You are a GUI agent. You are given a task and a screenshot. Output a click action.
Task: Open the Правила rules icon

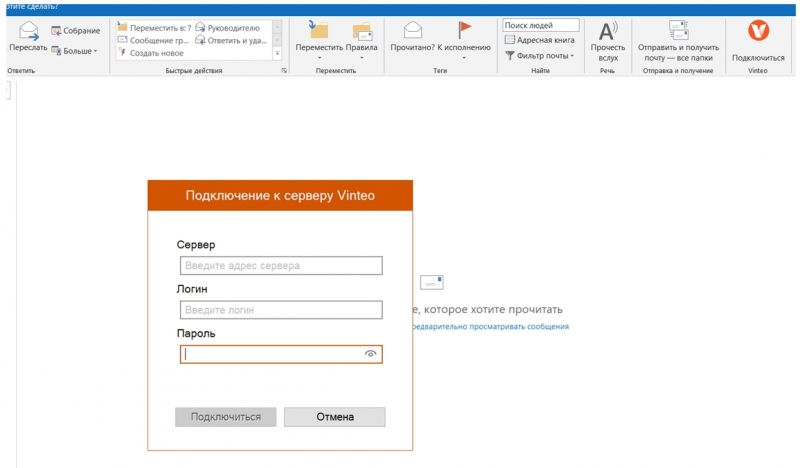(x=362, y=32)
